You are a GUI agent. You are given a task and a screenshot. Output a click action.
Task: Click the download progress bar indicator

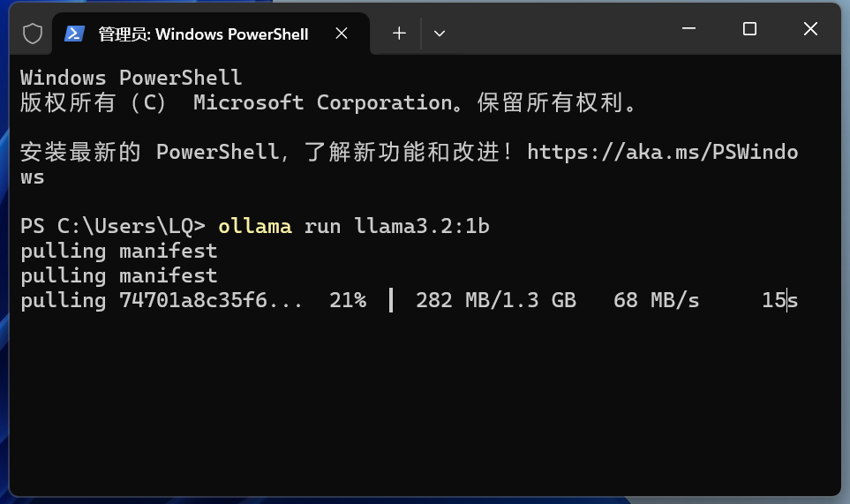(x=390, y=300)
